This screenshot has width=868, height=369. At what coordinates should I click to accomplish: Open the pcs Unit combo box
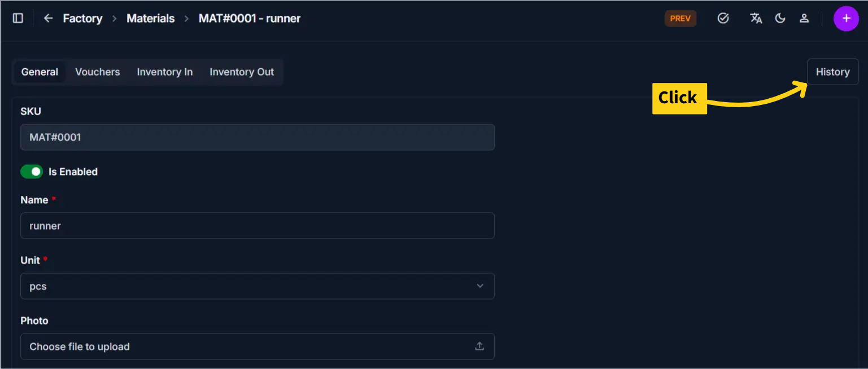(258, 286)
